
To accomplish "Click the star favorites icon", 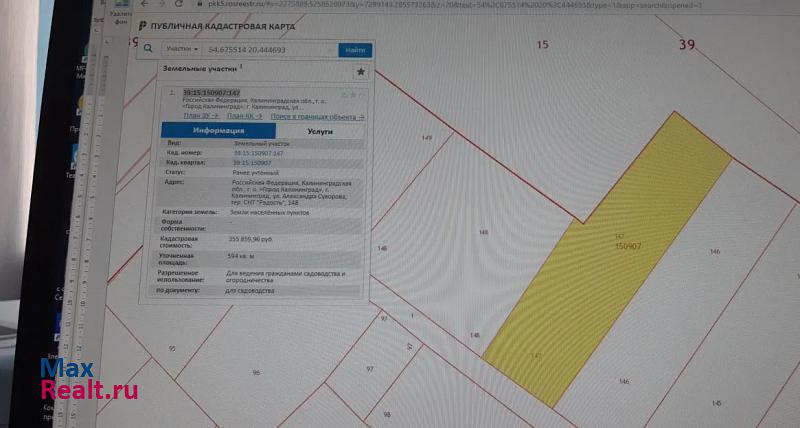I will (361, 73).
